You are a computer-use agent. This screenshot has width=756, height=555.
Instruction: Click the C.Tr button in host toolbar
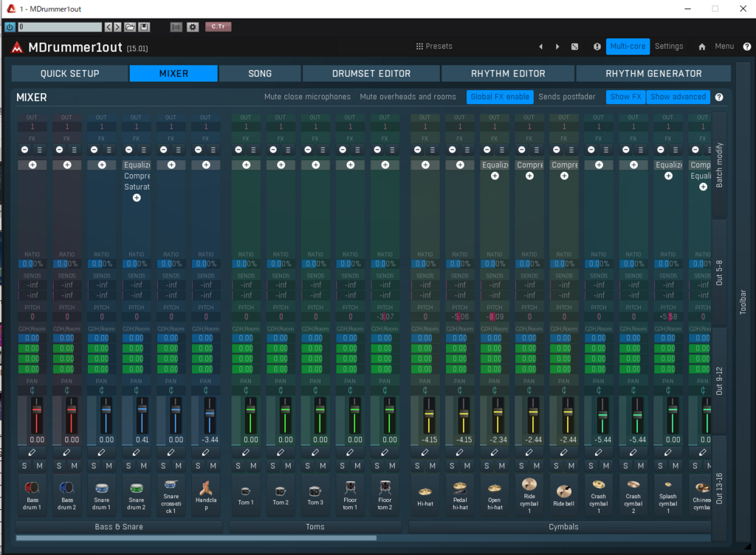point(218,27)
